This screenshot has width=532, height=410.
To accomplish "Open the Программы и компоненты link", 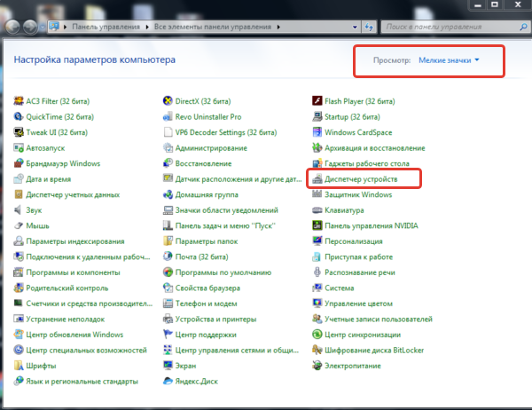I will coord(73,272).
